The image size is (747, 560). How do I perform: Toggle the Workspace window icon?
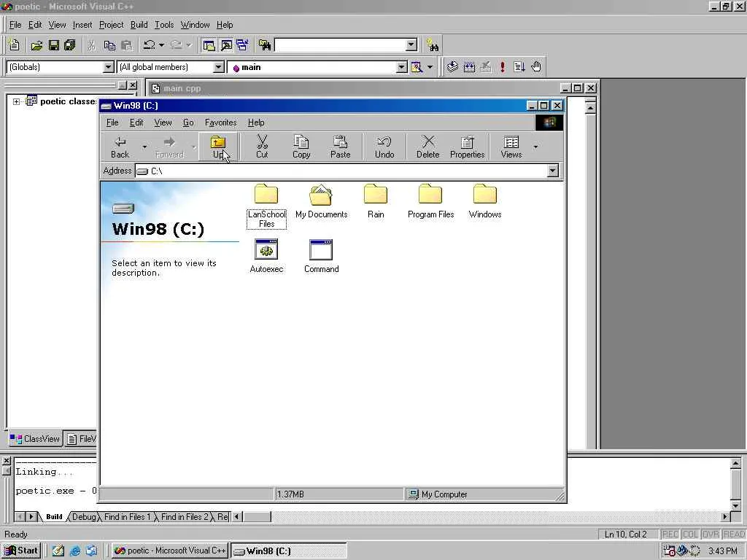point(209,45)
